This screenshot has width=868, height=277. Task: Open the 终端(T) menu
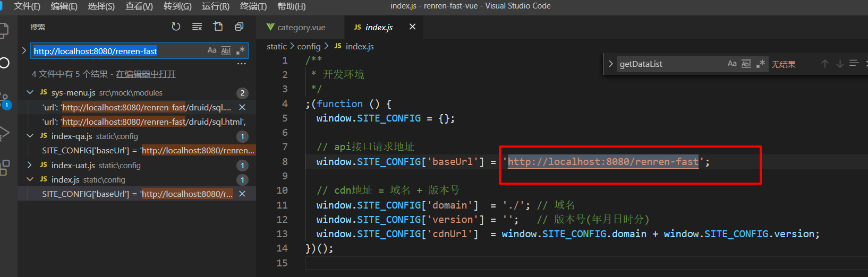pos(253,6)
